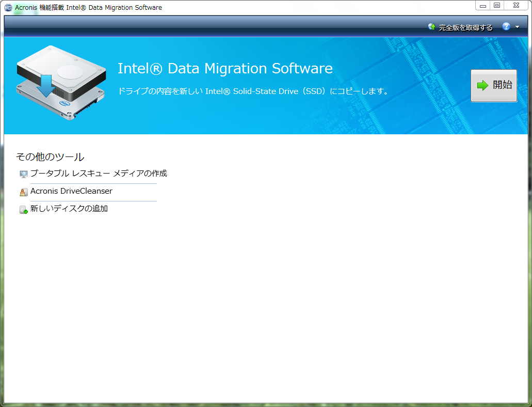532x407 pixels.
Task: Click the ドライブの内容を新しい SSD description text
Action: [253, 91]
